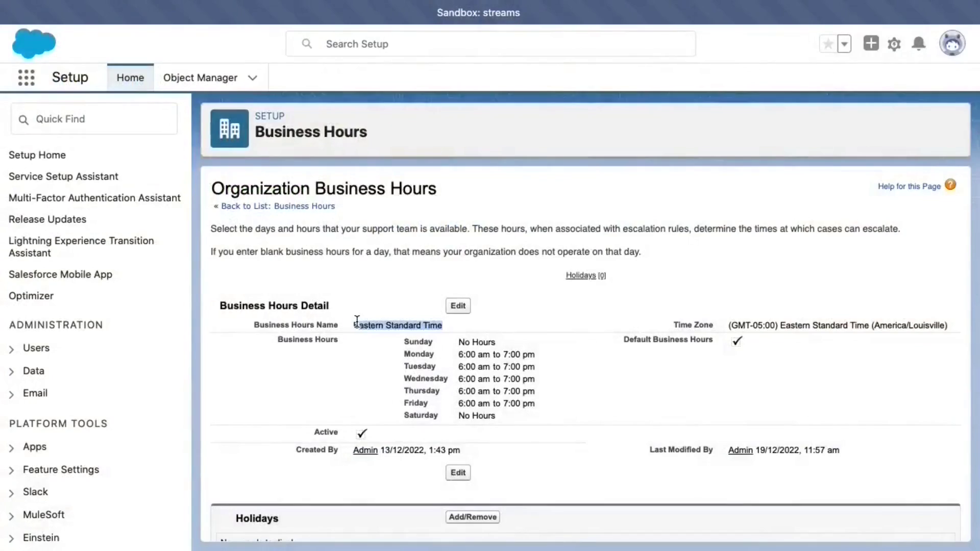980x551 pixels.
Task: Click Sunday's No Hours value
Action: tap(477, 342)
